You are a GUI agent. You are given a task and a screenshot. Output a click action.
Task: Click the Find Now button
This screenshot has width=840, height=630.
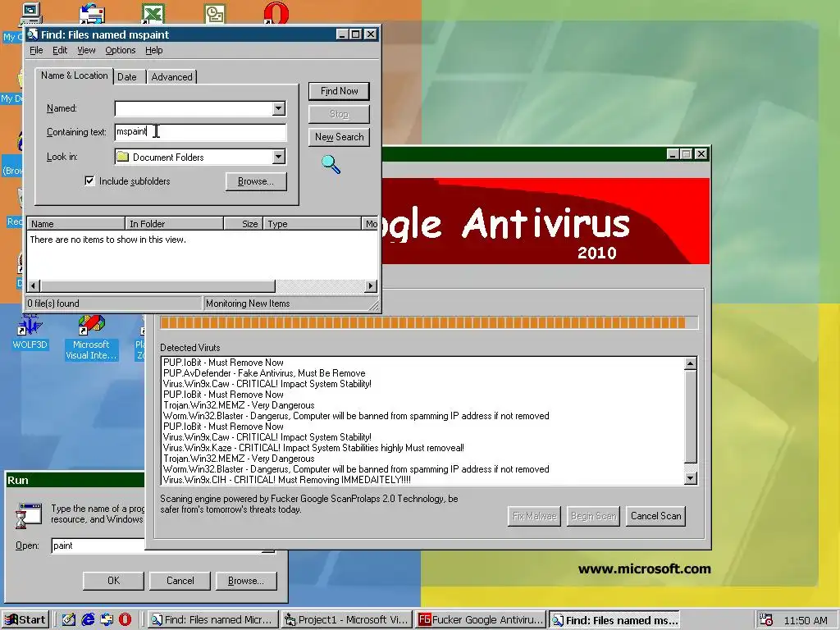point(339,91)
